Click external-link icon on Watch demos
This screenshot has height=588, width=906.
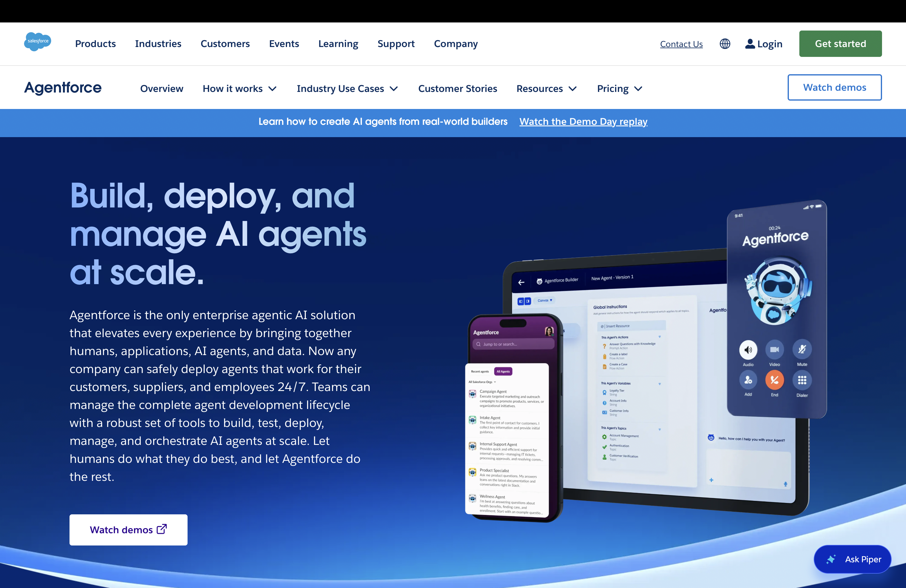coord(162,529)
